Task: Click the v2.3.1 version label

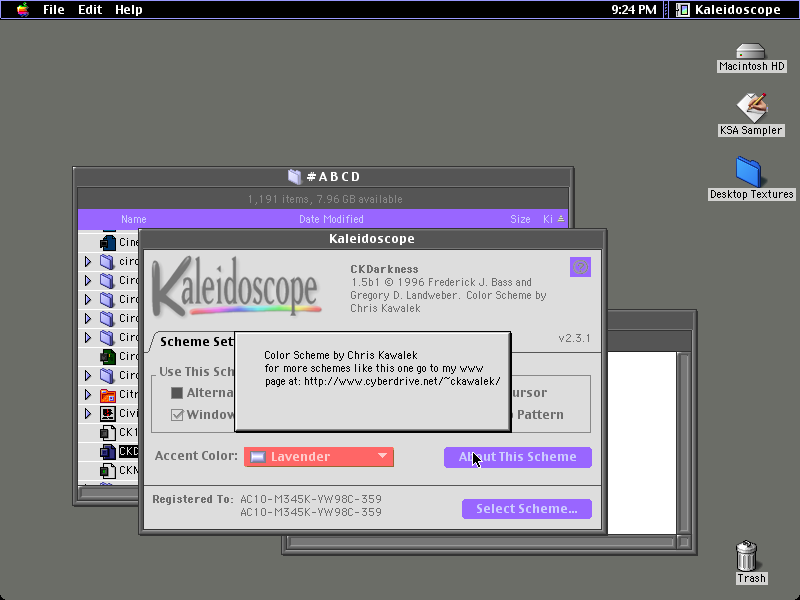Action: [x=574, y=338]
